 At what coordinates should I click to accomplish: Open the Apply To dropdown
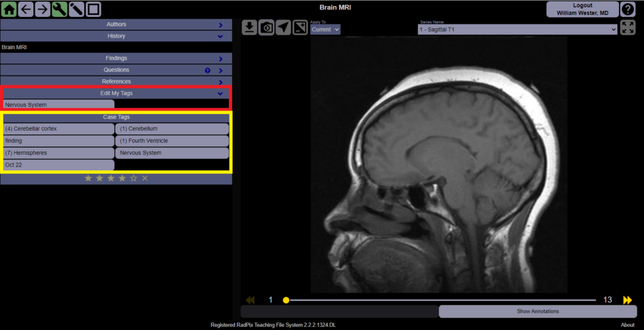(325, 29)
